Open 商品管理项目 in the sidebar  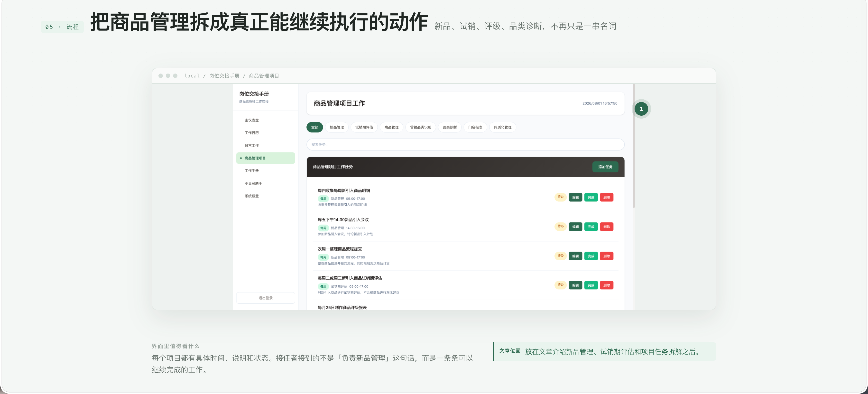pyautogui.click(x=265, y=158)
